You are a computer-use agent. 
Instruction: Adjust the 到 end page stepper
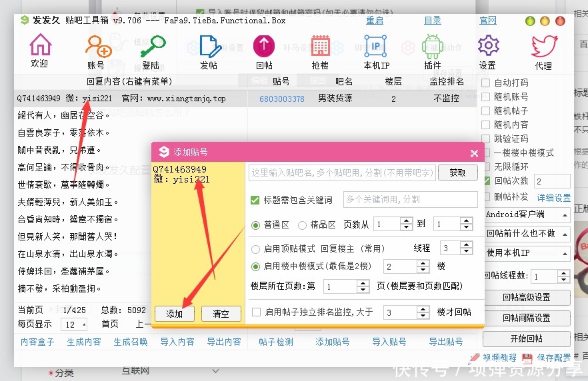point(466,224)
